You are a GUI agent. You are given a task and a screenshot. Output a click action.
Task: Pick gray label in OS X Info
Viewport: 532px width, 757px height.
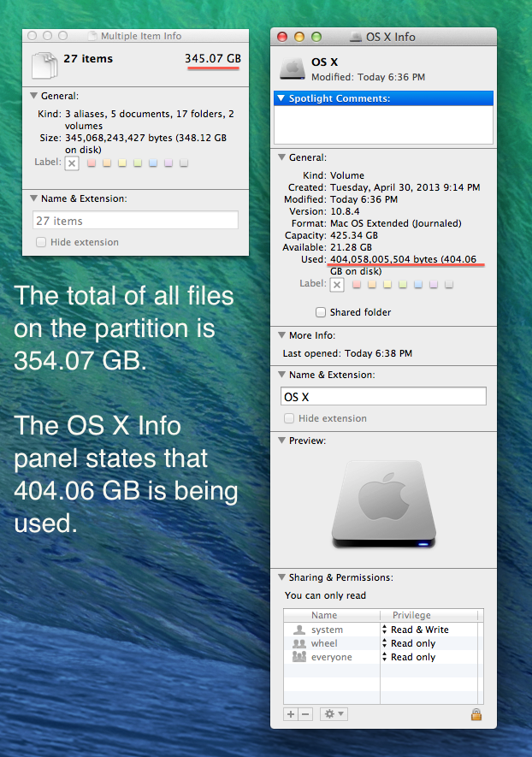[x=449, y=284]
